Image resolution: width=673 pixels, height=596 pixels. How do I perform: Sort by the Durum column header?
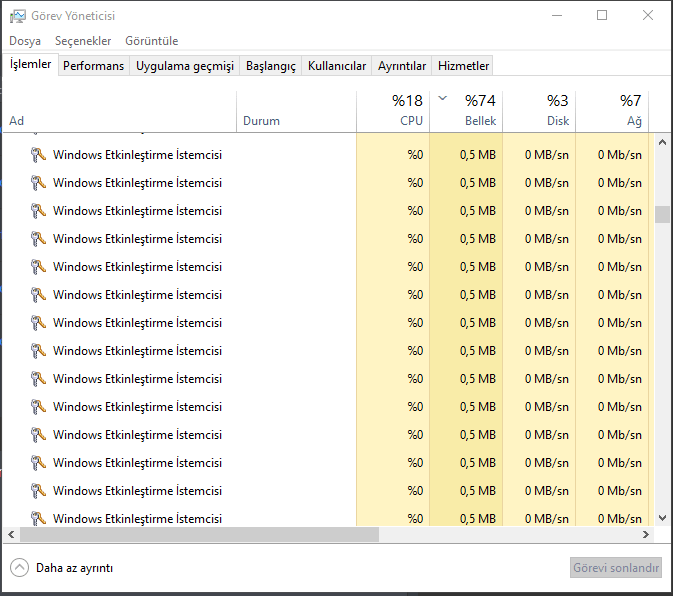[296, 112]
